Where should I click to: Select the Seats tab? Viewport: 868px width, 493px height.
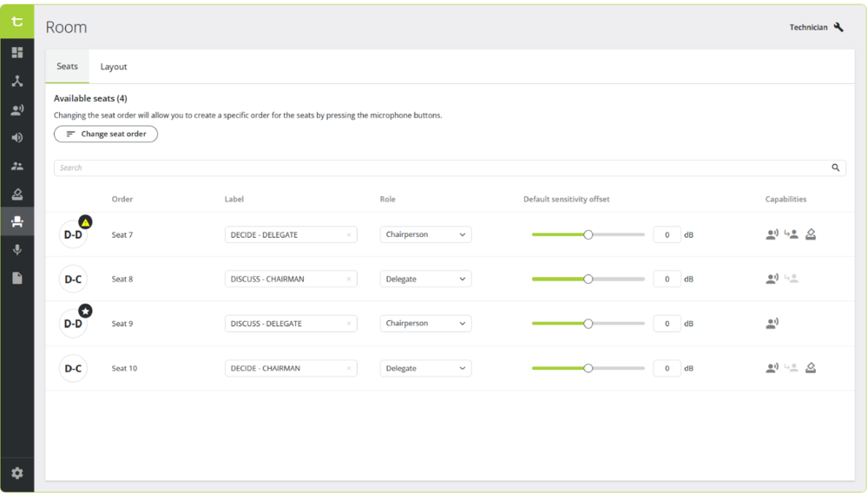click(x=67, y=67)
